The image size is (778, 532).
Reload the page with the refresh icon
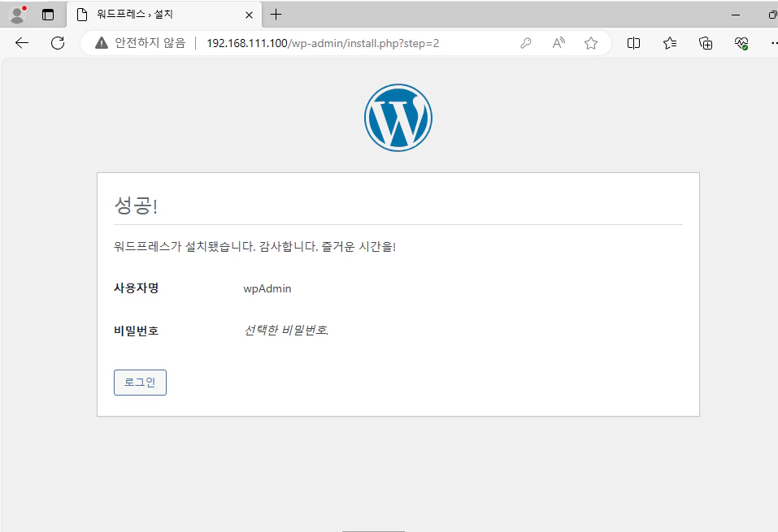tap(58, 43)
